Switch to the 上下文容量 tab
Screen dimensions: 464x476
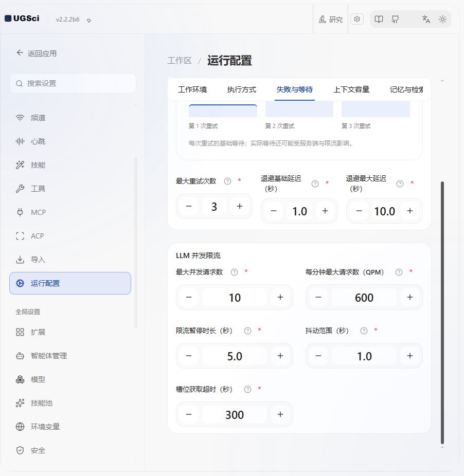tap(351, 89)
